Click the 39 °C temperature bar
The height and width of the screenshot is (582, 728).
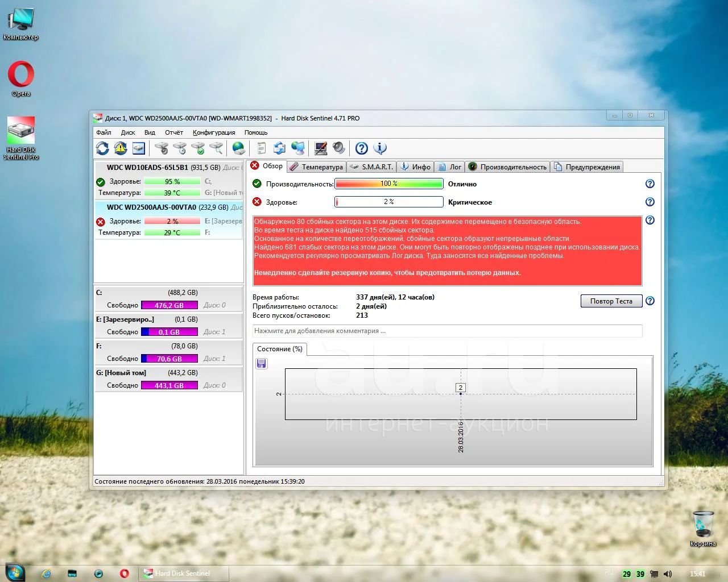pos(172,193)
